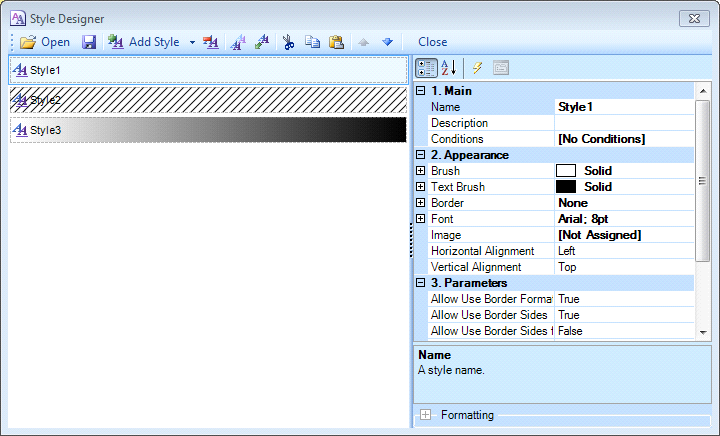Screen dimensions: 720x436
Task: Show events with lightning bolt icon
Action: coord(478,67)
